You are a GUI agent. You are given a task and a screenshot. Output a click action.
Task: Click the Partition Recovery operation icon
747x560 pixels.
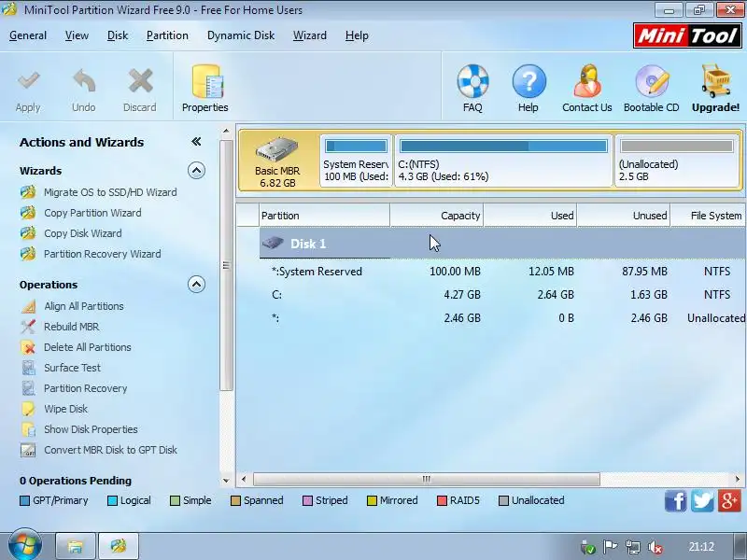coord(28,388)
